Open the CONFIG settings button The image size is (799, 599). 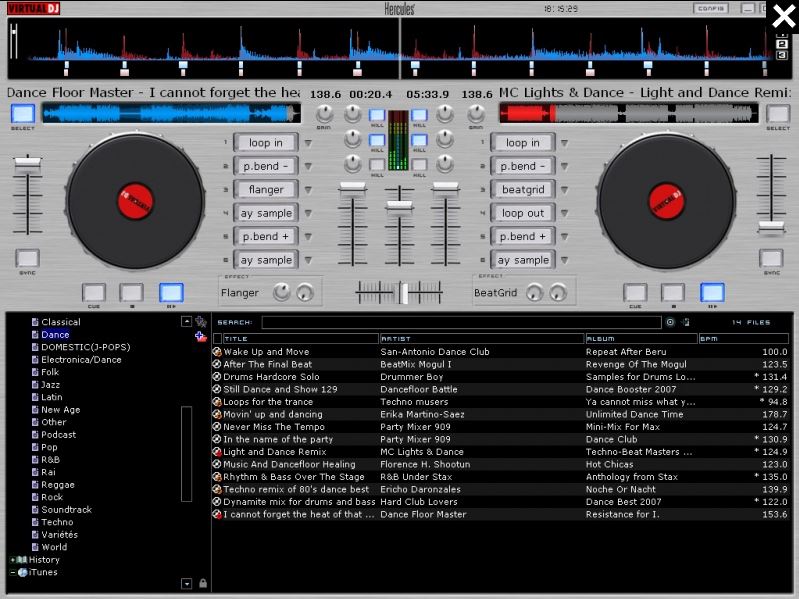[x=710, y=8]
